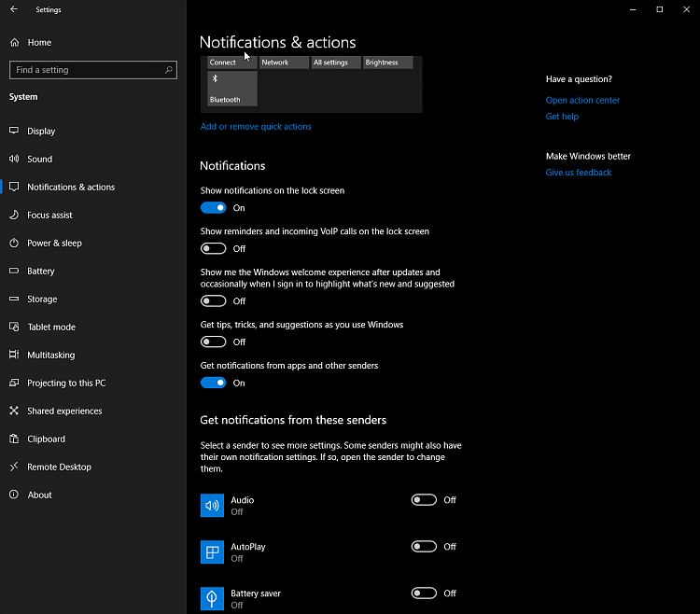Click the Network quick action tile
Image resolution: width=700 pixels, height=614 pixels.
coord(284,63)
